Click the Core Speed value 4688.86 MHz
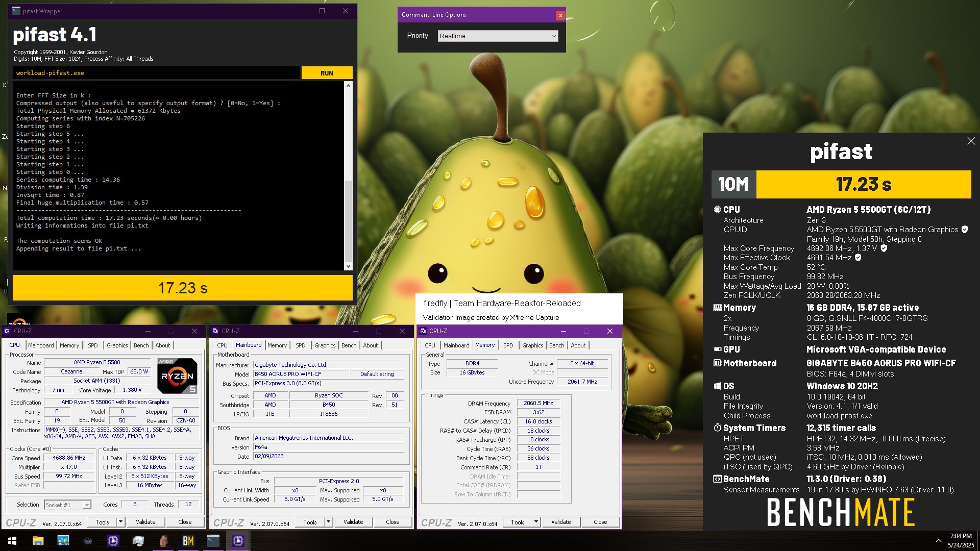This screenshot has height=551, width=980. (x=69, y=458)
